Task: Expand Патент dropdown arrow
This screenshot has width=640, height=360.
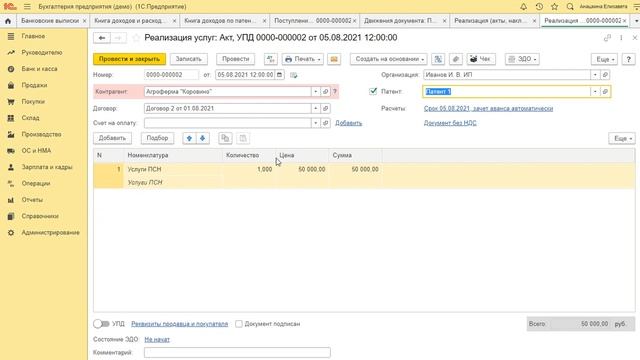Action: 595,92
